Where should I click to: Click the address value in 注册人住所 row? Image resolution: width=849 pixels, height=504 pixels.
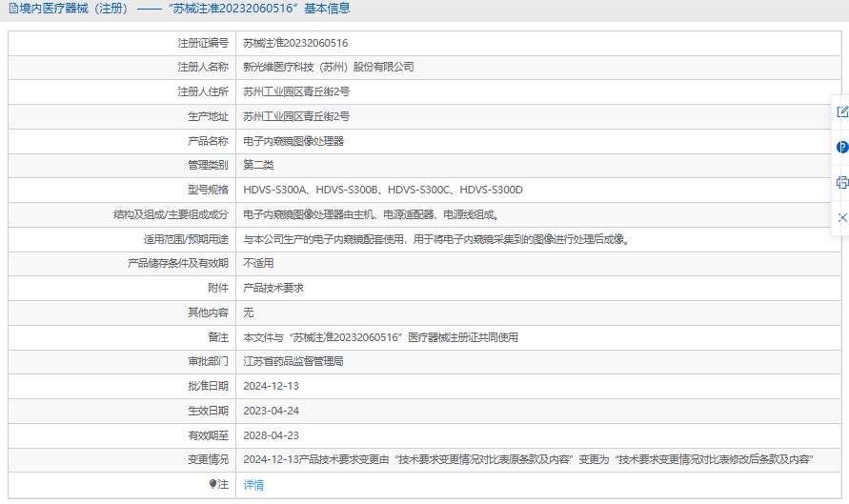point(296,91)
